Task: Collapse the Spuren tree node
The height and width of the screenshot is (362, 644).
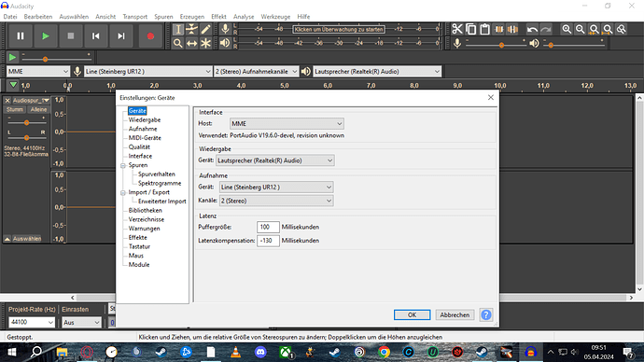Action: (123, 165)
